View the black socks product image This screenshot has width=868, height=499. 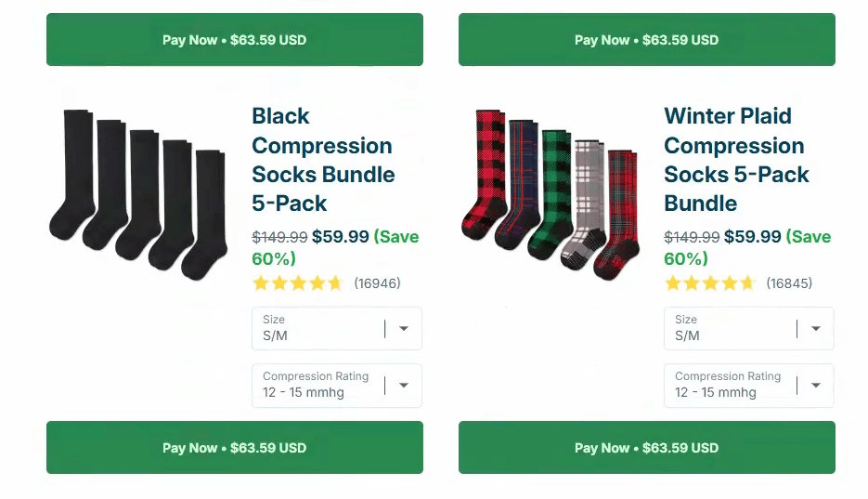(x=137, y=194)
